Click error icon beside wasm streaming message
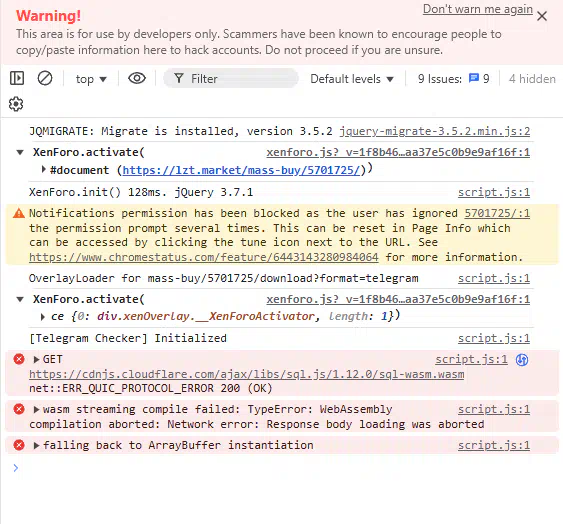This screenshot has width=563, height=524. [x=19, y=409]
